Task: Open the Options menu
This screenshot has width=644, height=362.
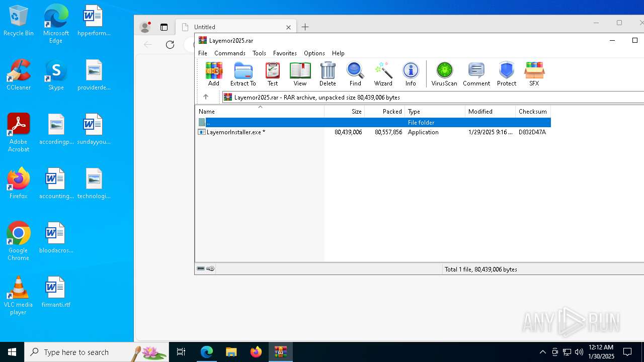Action: point(314,53)
